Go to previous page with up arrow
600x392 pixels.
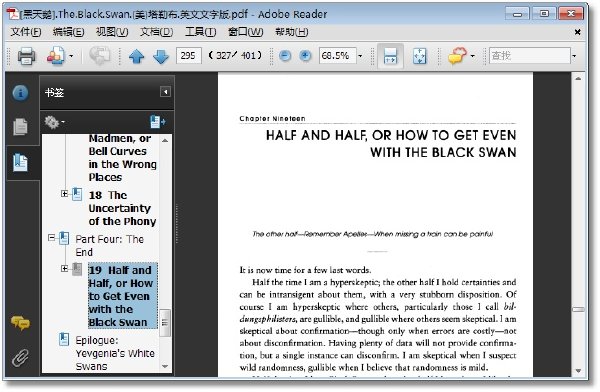coord(137,57)
